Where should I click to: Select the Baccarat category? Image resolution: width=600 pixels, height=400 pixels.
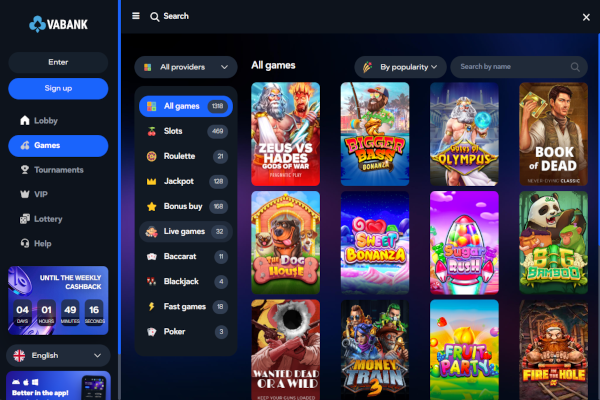[186, 256]
